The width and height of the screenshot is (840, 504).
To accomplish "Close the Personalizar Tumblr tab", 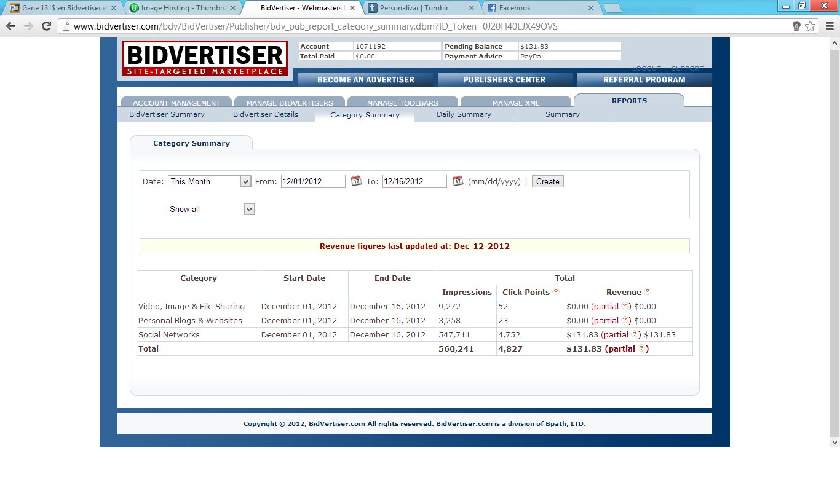I will pos(472,8).
